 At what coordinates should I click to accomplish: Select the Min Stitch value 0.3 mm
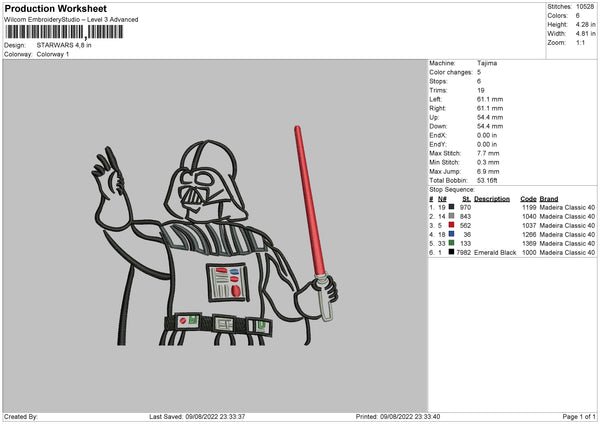point(488,162)
